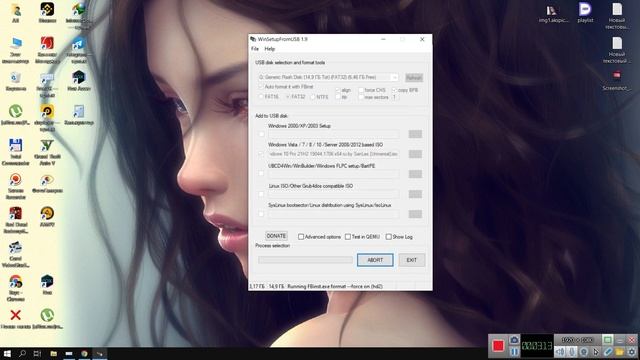This screenshot has width=640, height=360.
Task: Click the Windows Vista/7/8/10 ISO path field
Action: (333, 154)
